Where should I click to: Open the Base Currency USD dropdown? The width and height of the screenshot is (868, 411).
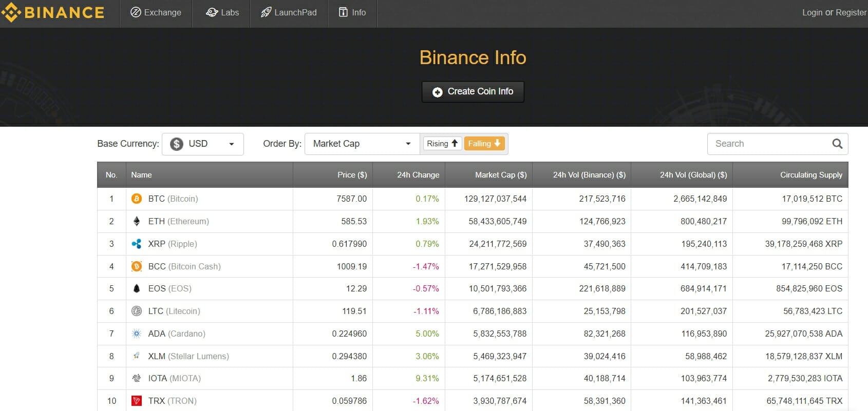pyautogui.click(x=203, y=144)
